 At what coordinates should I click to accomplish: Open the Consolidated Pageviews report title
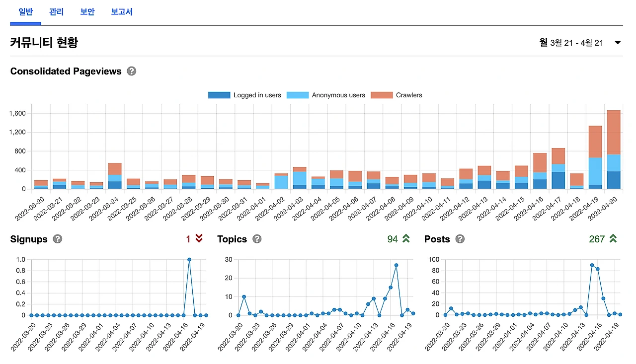(x=66, y=71)
